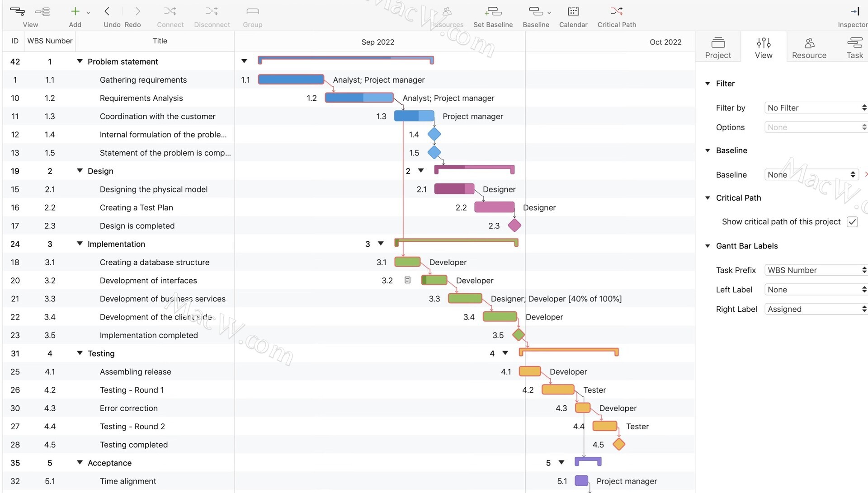Switch to the Resource inspector tab
The width and height of the screenshot is (868, 493).
pos(809,47)
